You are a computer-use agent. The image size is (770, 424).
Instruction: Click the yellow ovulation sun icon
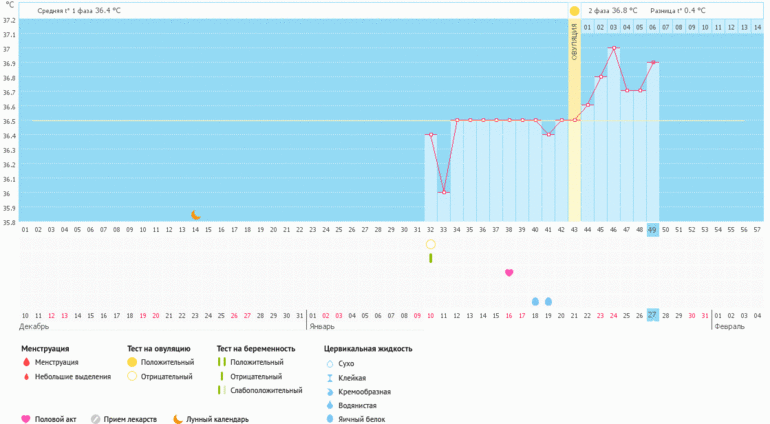pos(574,11)
